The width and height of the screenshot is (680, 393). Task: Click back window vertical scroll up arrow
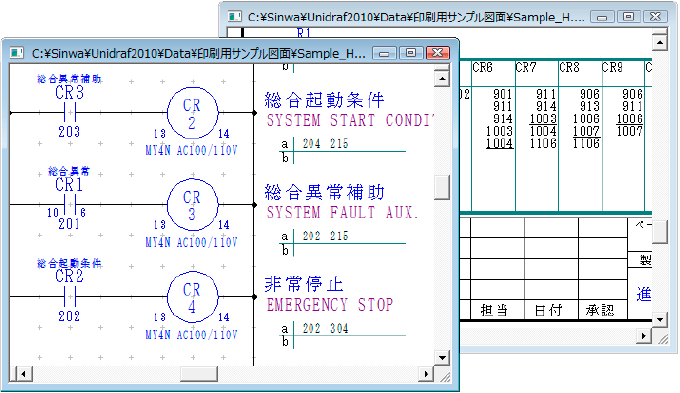pyautogui.click(x=660, y=43)
